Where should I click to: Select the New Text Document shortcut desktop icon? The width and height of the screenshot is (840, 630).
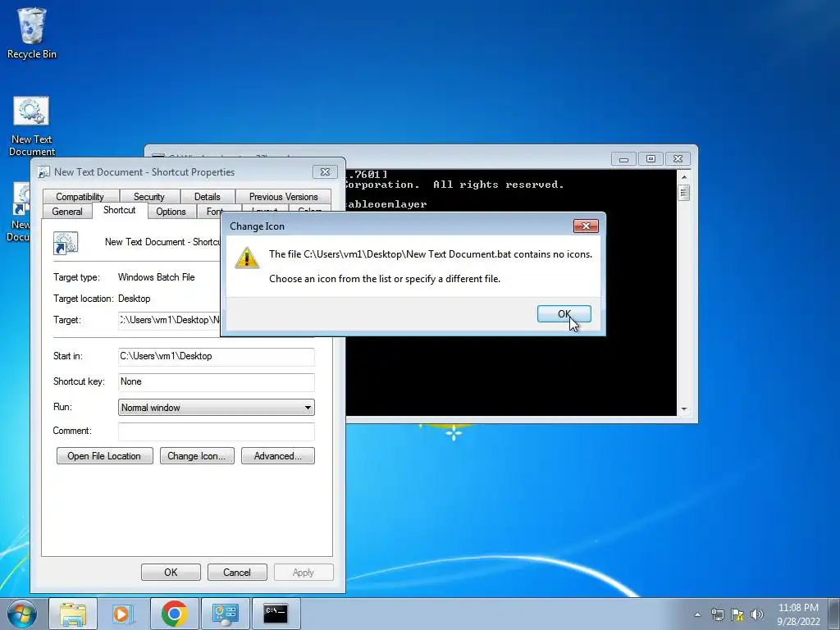(19, 212)
